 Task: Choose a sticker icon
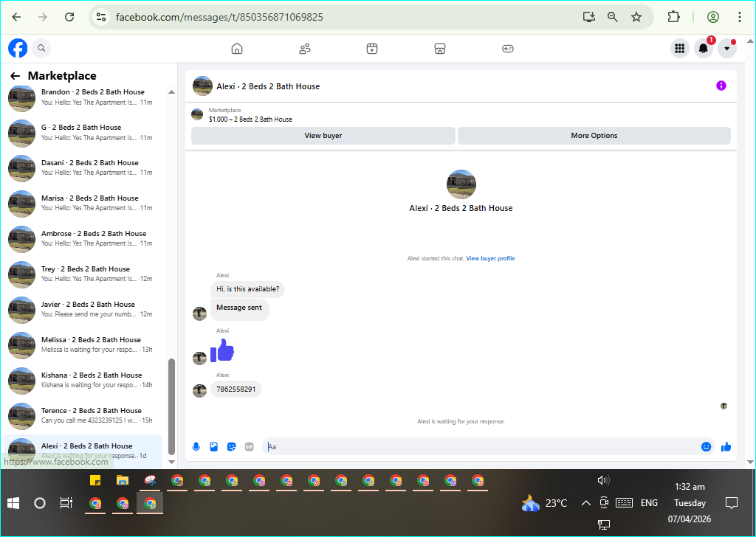click(x=231, y=447)
